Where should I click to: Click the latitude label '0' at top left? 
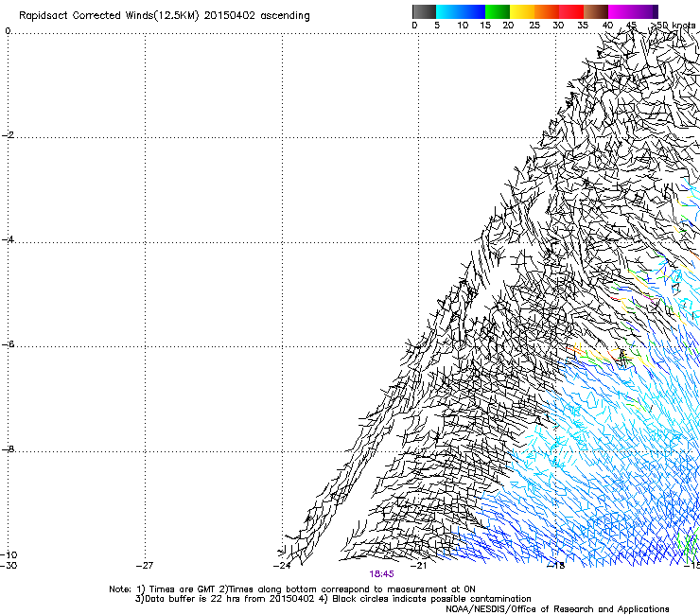(8, 31)
